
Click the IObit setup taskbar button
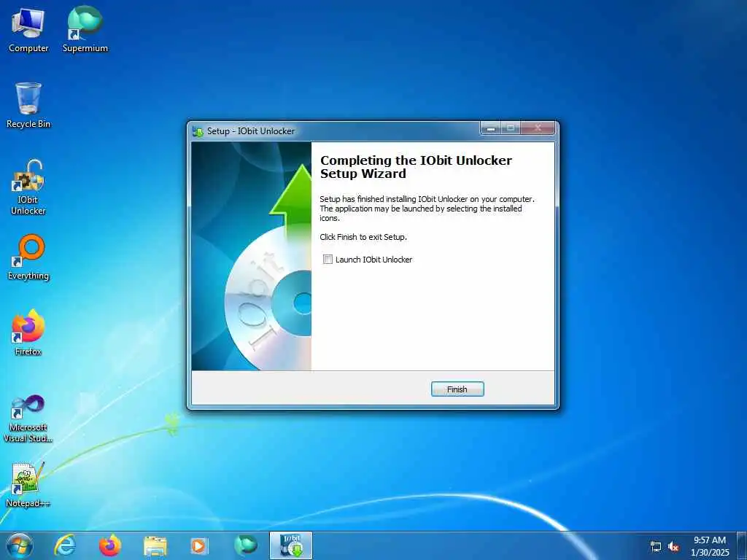[291, 545]
